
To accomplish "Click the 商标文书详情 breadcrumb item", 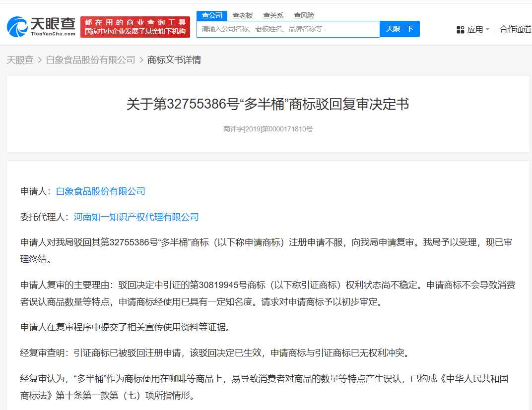I will tap(174, 60).
